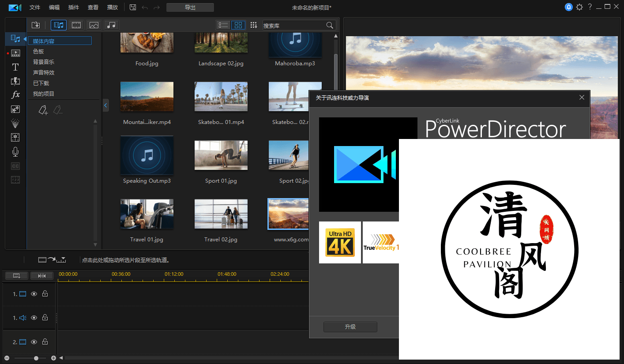
Task: Open the effects room fx icon
Action: [x=15, y=95]
